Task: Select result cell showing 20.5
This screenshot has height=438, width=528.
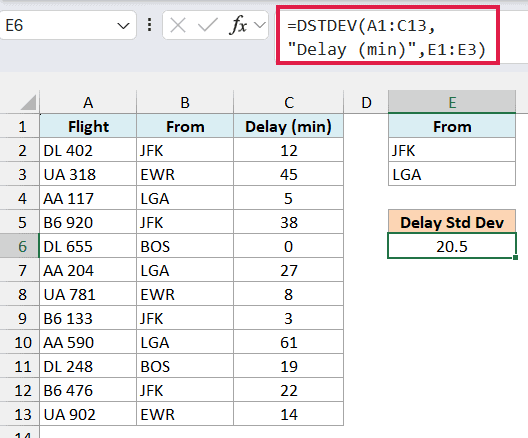Action: 452,246
